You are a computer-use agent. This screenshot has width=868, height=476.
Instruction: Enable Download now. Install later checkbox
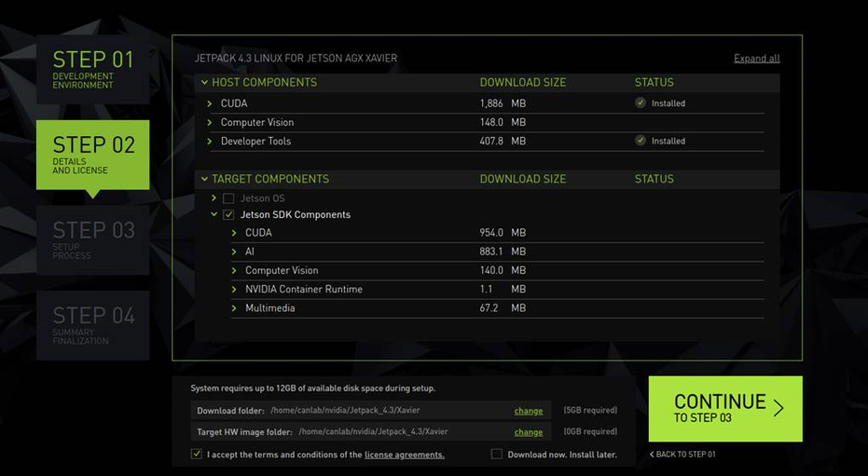pyautogui.click(x=497, y=454)
